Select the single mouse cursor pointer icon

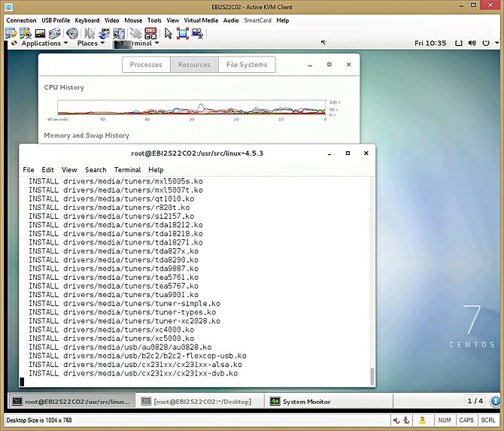pyautogui.click(x=168, y=33)
